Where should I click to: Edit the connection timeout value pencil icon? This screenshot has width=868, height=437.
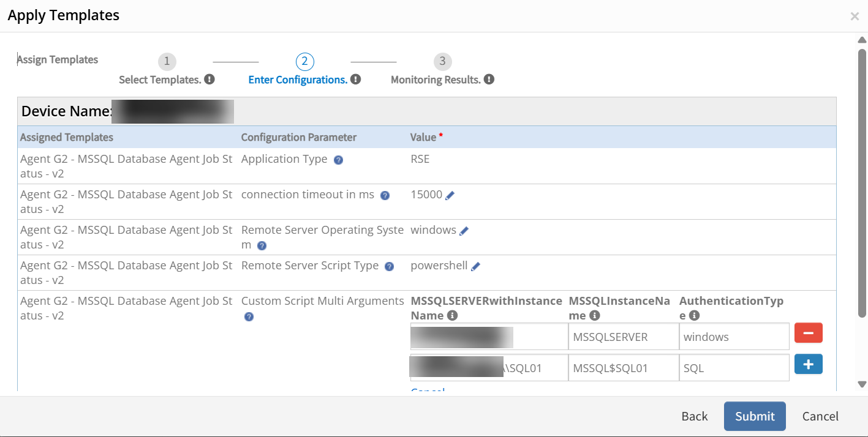(450, 195)
